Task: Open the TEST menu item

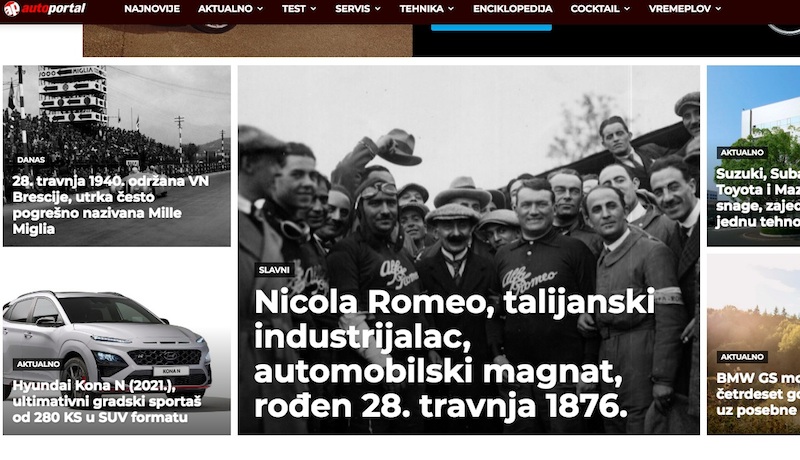Action: tap(294, 9)
